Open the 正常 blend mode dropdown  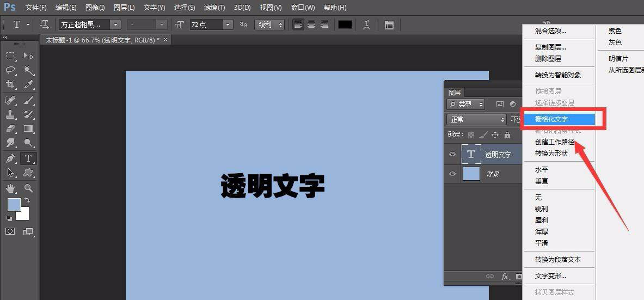click(x=476, y=120)
